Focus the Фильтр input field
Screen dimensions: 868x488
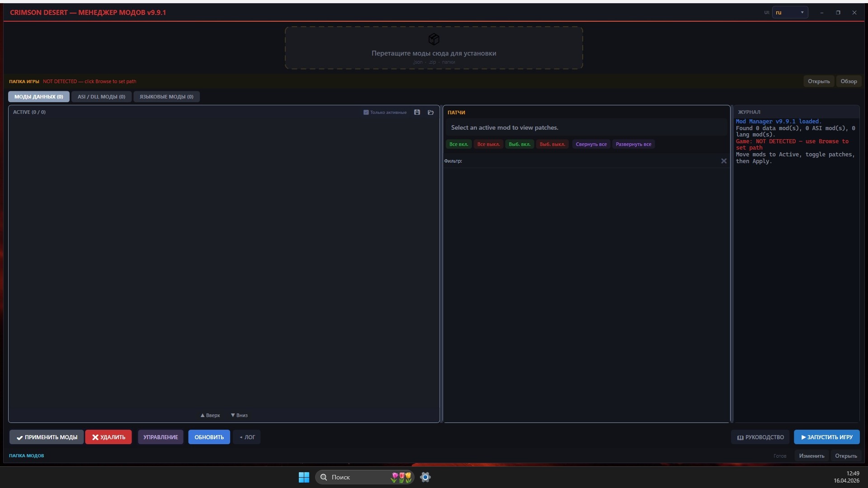591,161
